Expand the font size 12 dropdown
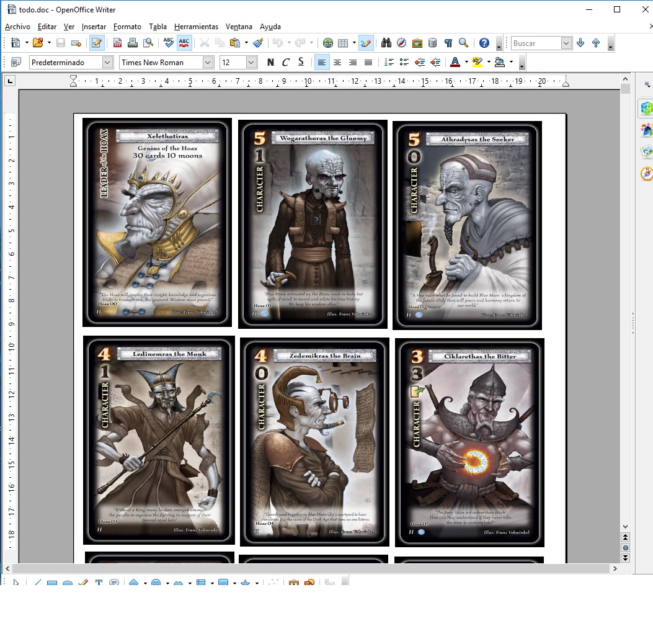Viewport: 653px width, 644px height. click(x=251, y=63)
